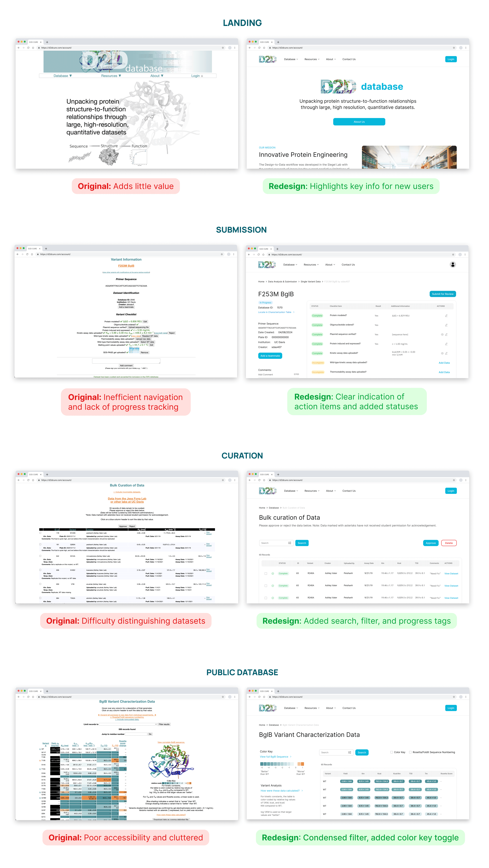Open 'Single Variant Data' breadcrumb
489x868 pixels.
click(x=310, y=282)
